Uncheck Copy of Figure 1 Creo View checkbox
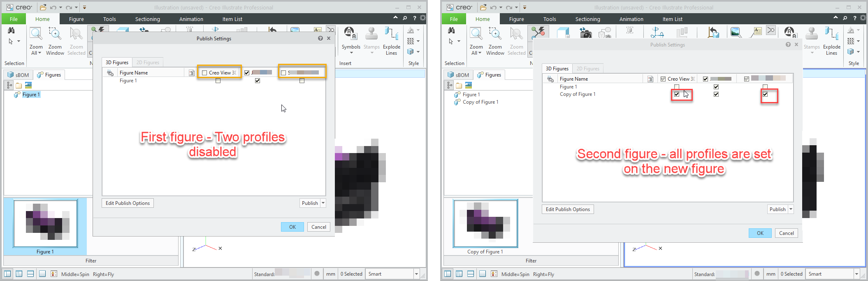Image resolution: width=868 pixels, height=281 pixels. pyautogui.click(x=677, y=94)
